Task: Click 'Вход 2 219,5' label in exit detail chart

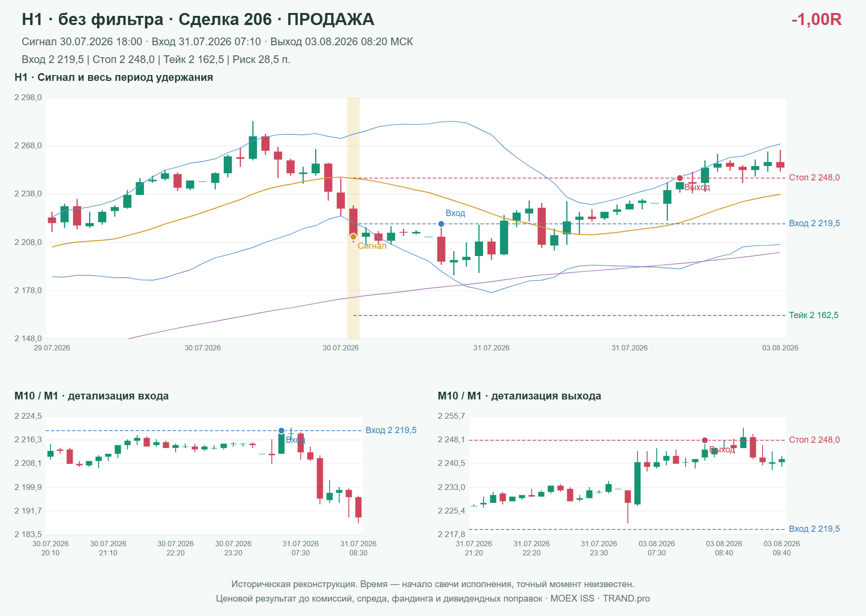Action: pyautogui.click(x=814, y=529)
